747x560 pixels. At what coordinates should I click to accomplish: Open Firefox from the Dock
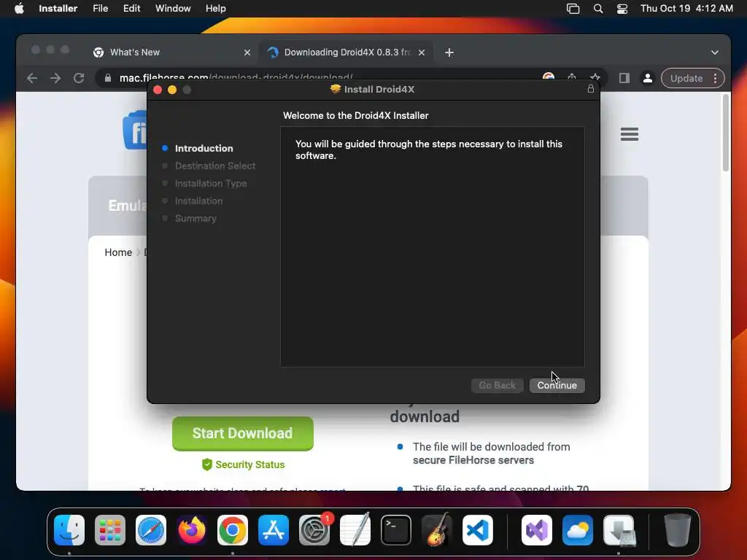click(192, 530)
